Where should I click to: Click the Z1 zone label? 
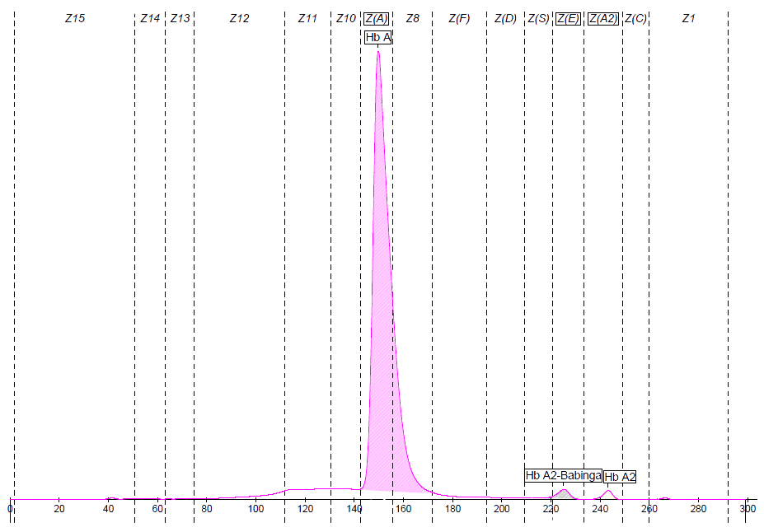pos(688,18)
